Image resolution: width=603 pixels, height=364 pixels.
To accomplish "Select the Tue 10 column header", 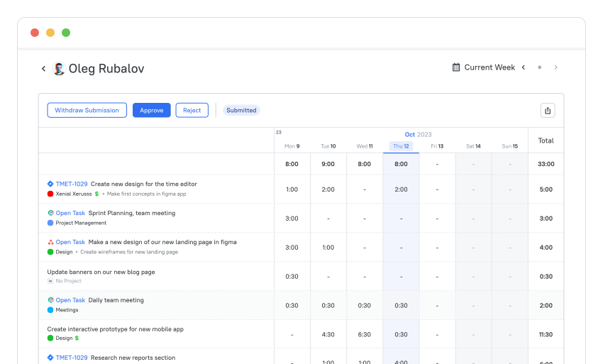I will pos(328,146).
